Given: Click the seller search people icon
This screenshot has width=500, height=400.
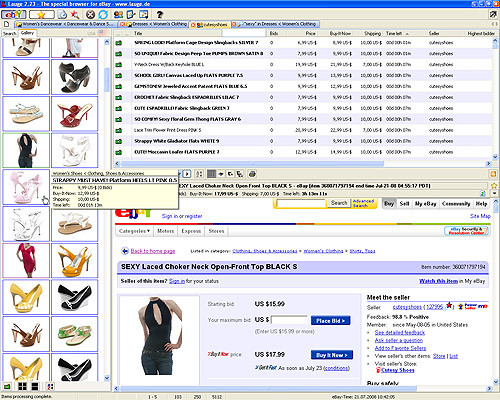Looking at the screenshot, I should pos(118,15).
